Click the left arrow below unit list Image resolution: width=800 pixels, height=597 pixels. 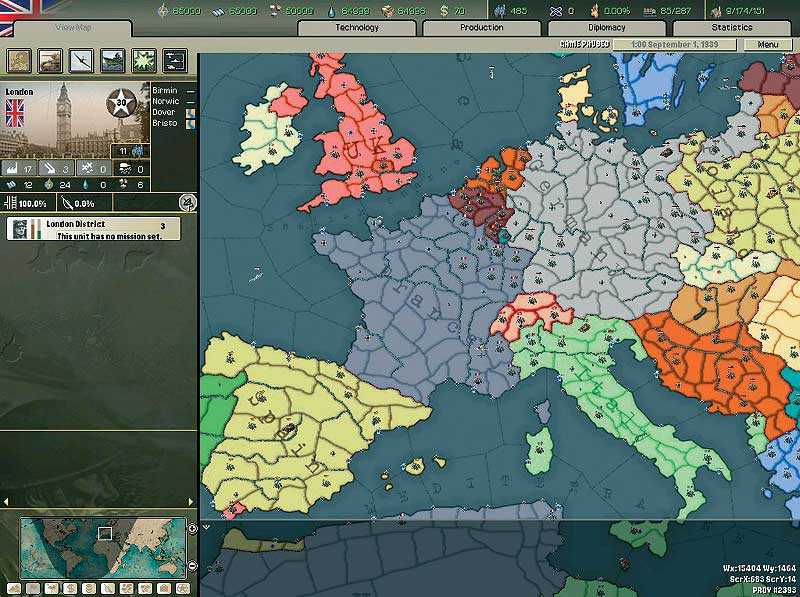click(6, 502)
